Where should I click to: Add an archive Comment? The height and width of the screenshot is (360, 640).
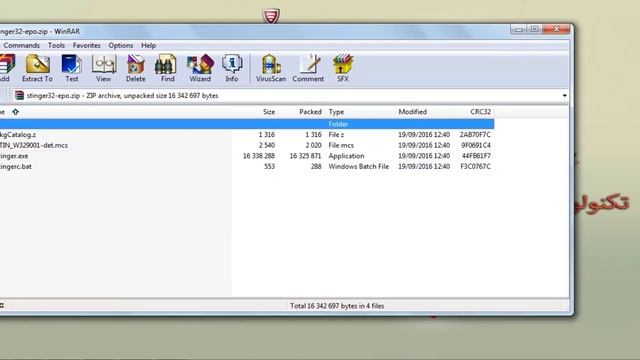click(x=308, y=68)
